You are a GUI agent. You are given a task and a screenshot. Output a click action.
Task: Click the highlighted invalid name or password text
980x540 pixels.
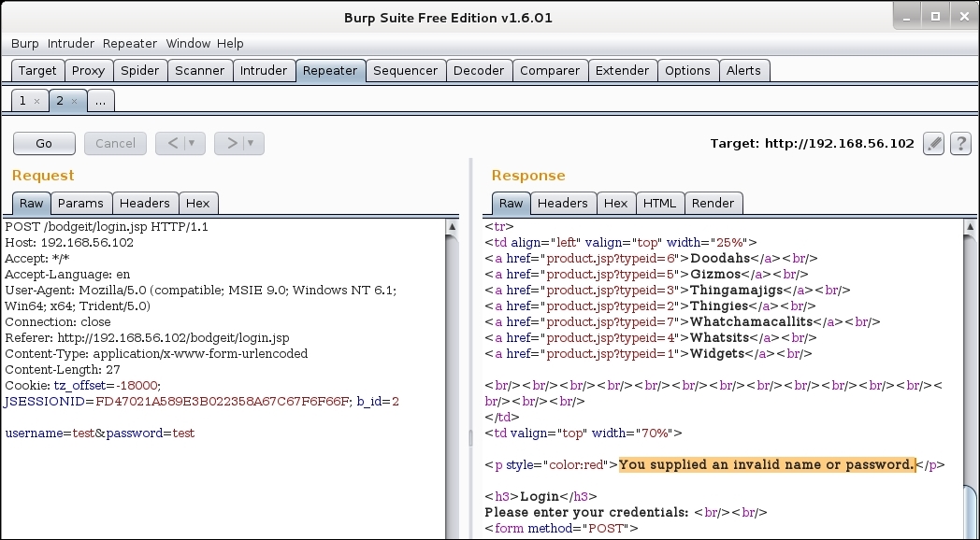(x=767, y=464)
